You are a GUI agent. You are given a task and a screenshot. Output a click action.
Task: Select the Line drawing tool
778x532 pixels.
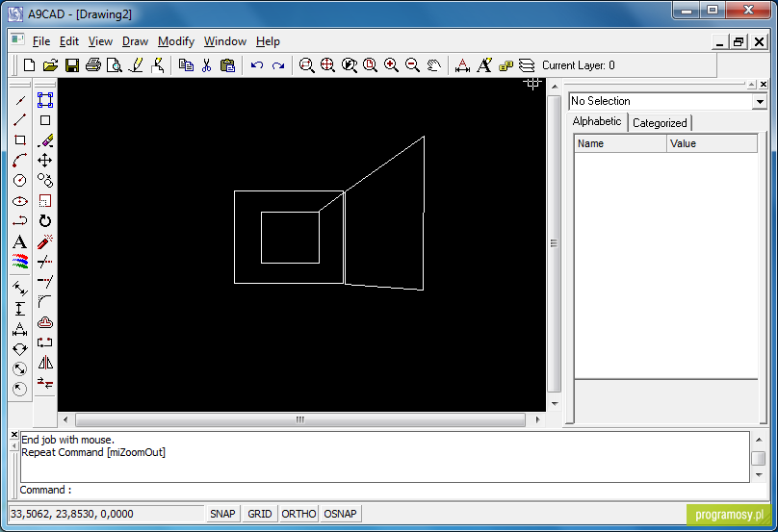point(20,120)
